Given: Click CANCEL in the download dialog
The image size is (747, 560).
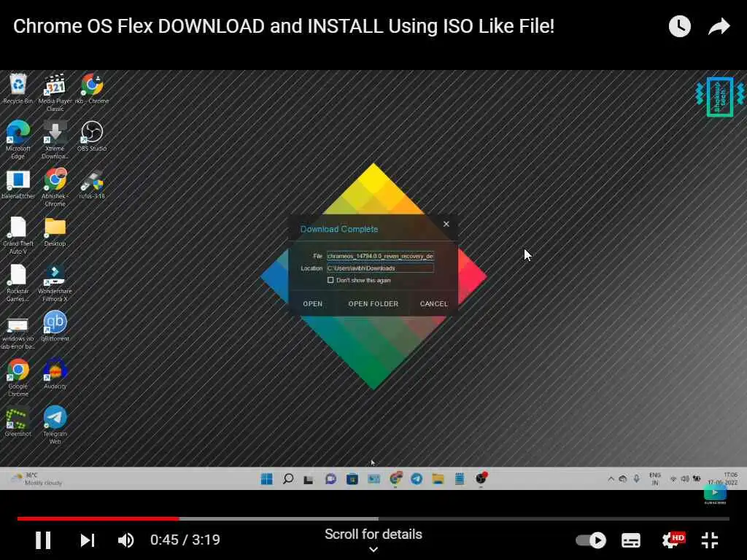Looking at the screenshot, I should pos(433,304).
